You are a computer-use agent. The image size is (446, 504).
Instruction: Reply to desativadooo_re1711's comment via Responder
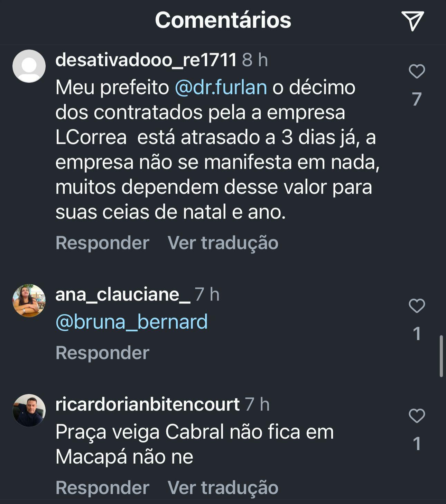pos(102,242)
